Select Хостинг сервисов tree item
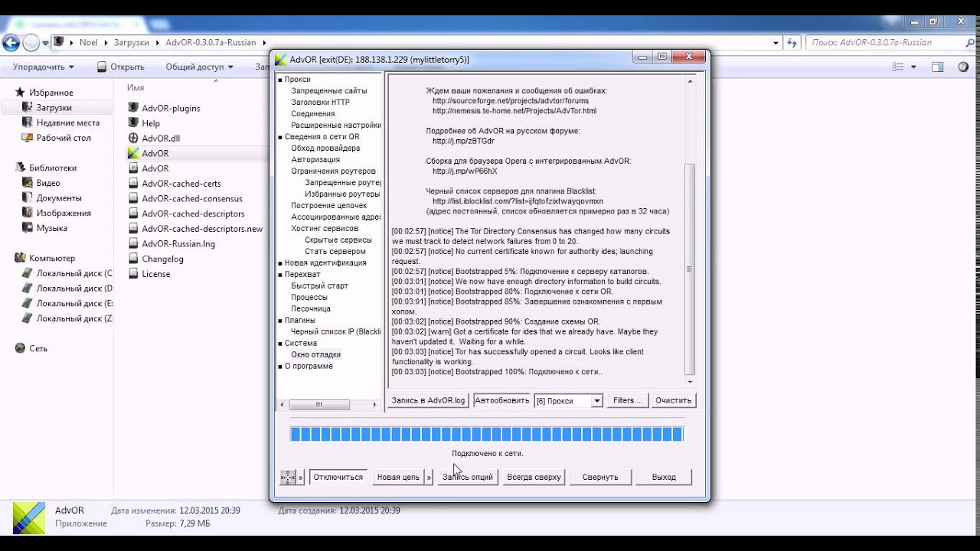Image resolution: width=980 pixels, height=551 pixels. point(325,228)
